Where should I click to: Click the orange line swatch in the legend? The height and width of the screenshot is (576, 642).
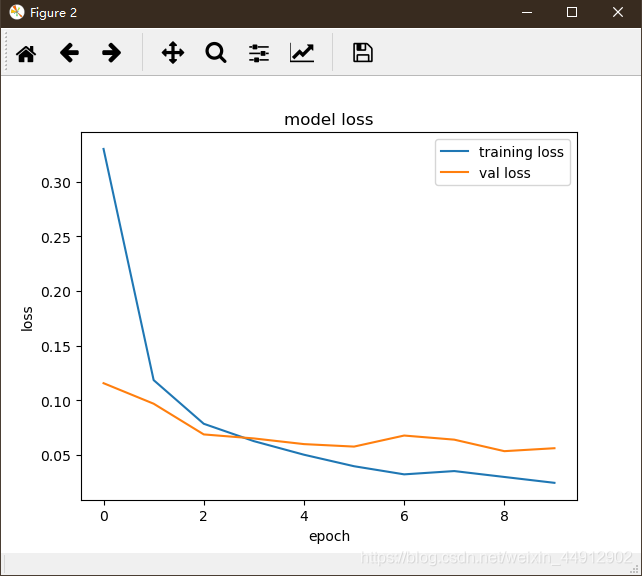point(455,174)
